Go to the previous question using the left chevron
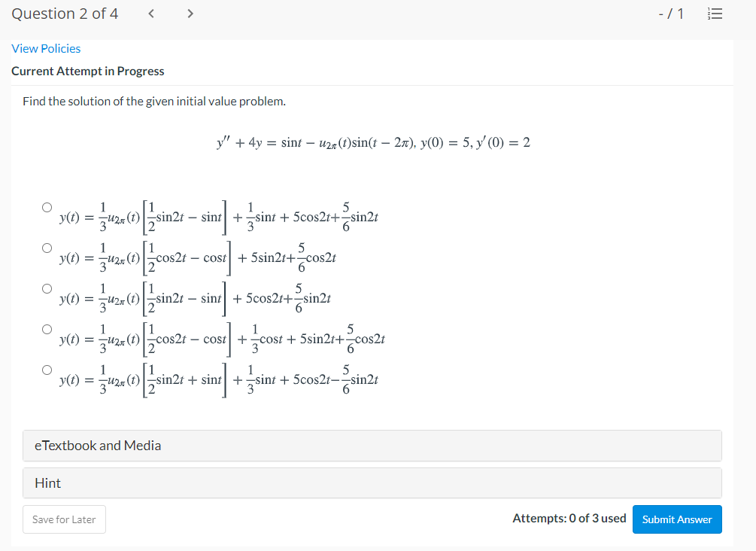This screenshot has height=551, width=756. [x=150, y=13]
